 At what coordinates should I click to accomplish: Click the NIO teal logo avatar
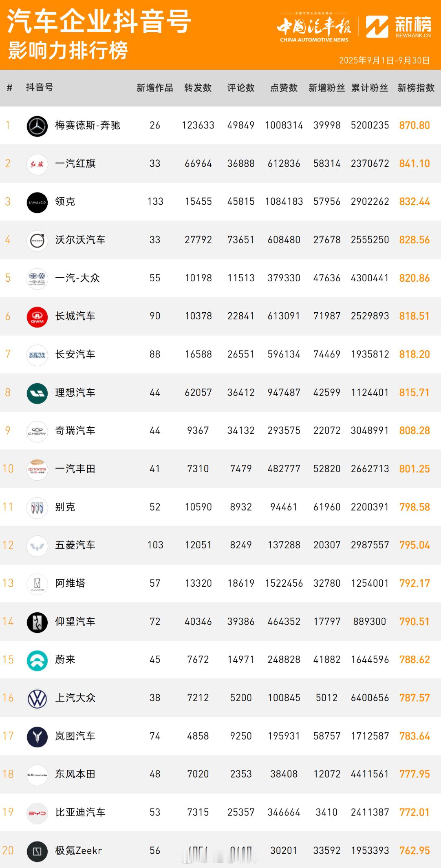(x=37, y=660)
